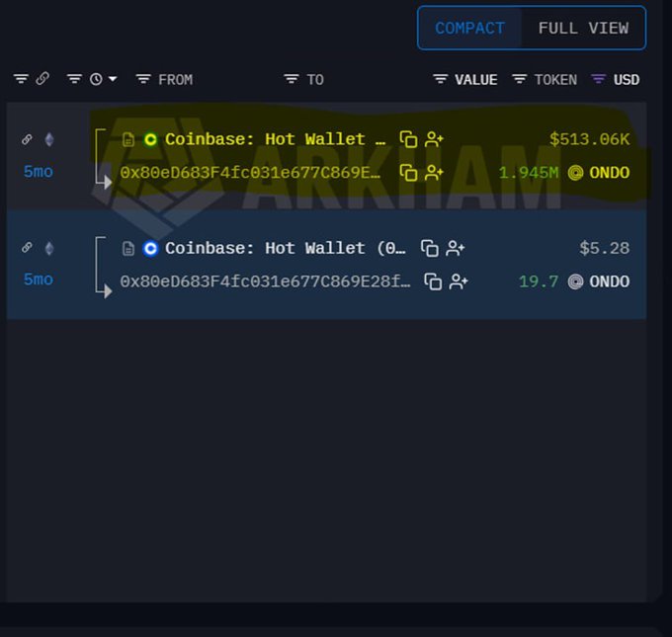Click 1.945M token amount
The width and height of the screenshot is (672, 637).
point(529,173)
